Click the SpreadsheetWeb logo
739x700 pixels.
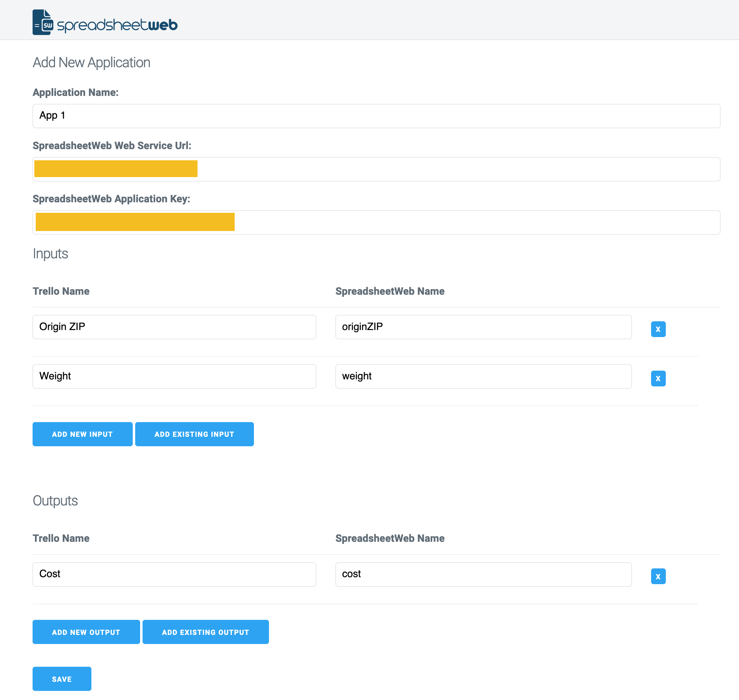coord(105,22)
